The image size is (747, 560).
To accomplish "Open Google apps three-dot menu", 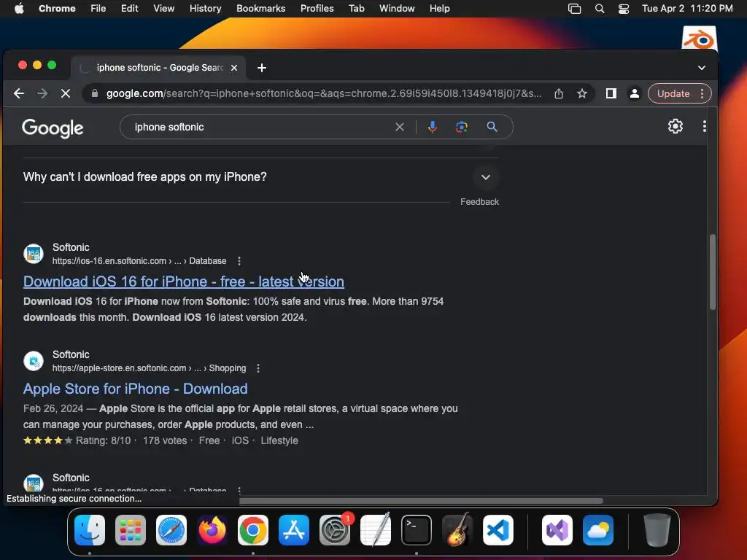I will [x=704, y=126].
